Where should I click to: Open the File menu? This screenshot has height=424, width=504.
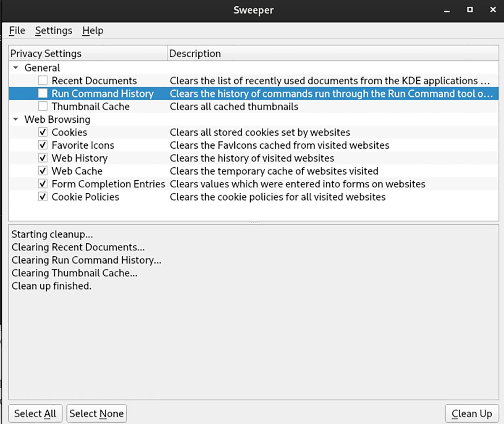[17, 30]
